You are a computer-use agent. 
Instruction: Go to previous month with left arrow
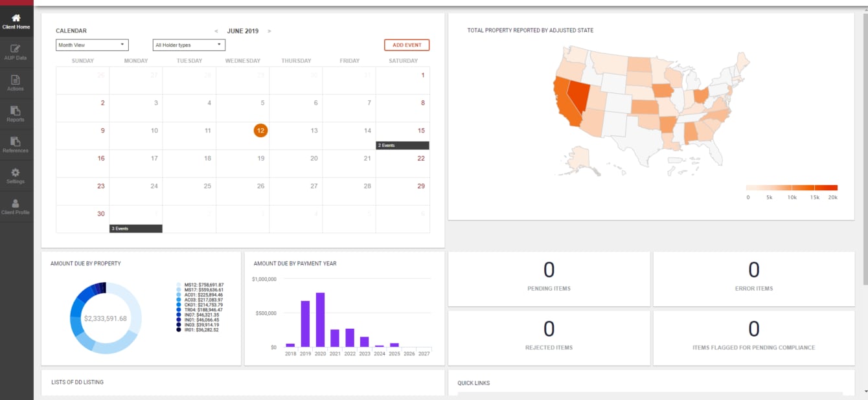pos(216,31)
